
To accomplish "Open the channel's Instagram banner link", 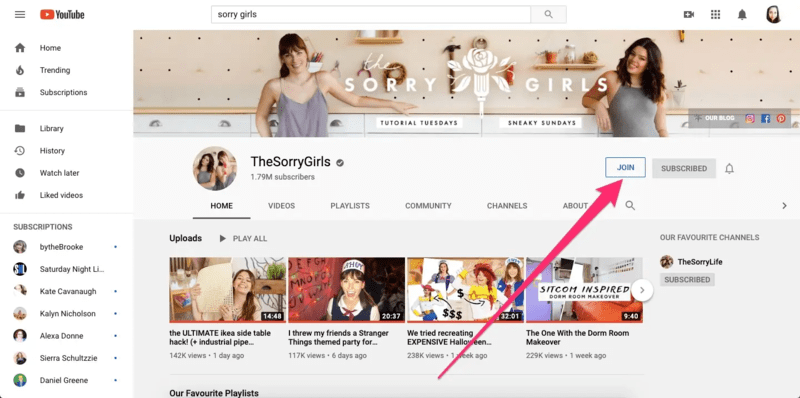I will pos(749,118).
